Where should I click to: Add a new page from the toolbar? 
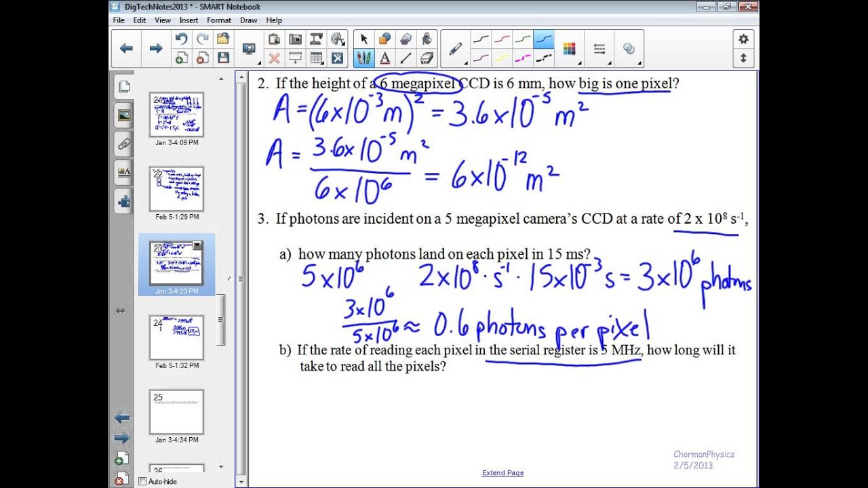pyautogui.click(x=181, y=58)
